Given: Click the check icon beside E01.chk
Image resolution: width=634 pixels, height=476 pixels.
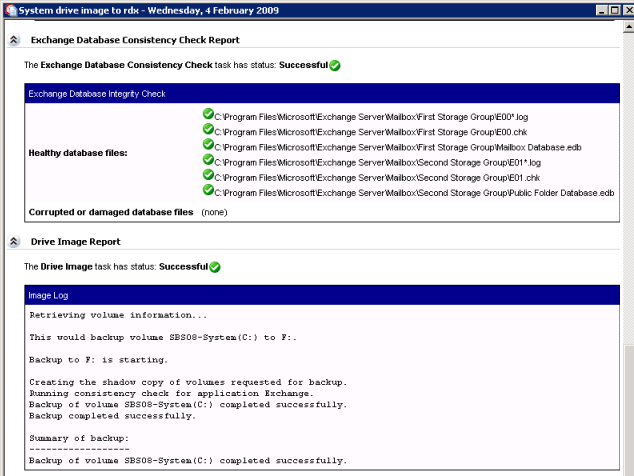Looking at the screenshot, I should pyautogui.click(x=208, y=175).
